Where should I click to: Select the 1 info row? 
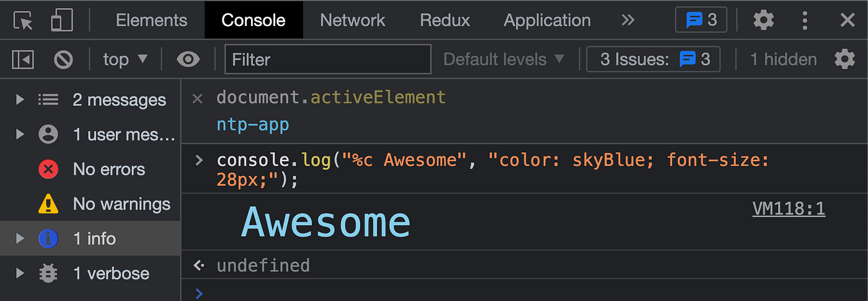point(91,238)
